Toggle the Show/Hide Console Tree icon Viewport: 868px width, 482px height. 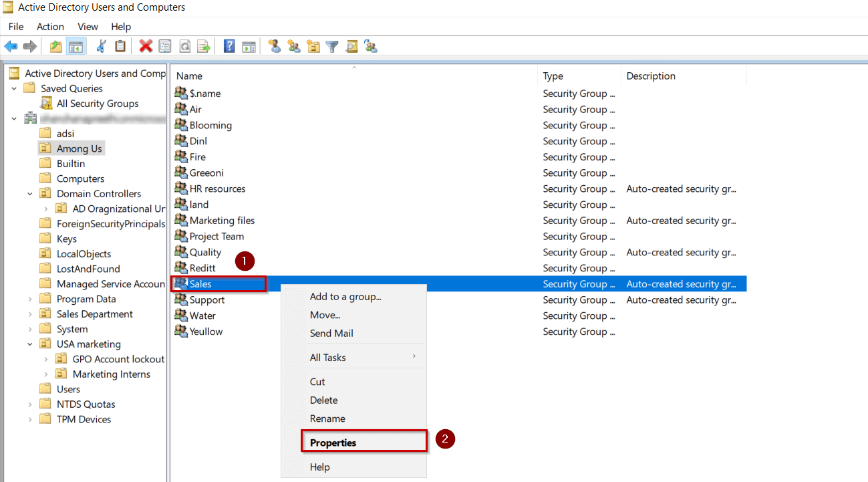pos(76,46)
